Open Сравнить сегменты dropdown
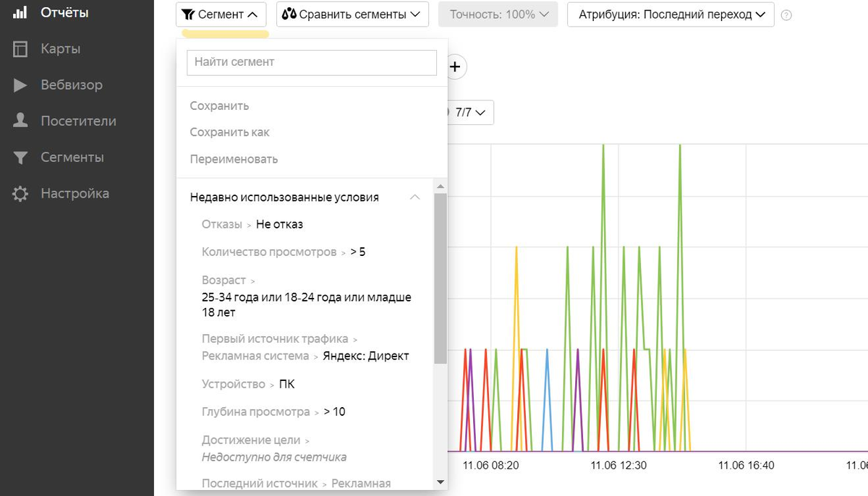The height and width of the screenshot is (496, 868). click(x=352, y=14)
